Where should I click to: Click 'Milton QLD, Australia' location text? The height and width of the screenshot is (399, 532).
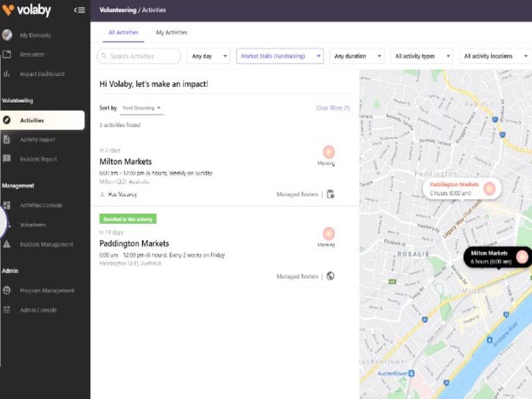click(x=124, y=182)
